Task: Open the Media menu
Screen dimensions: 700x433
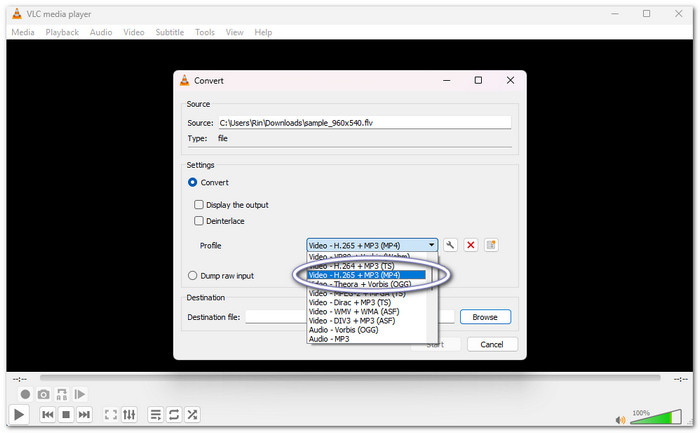Action: 23,32
